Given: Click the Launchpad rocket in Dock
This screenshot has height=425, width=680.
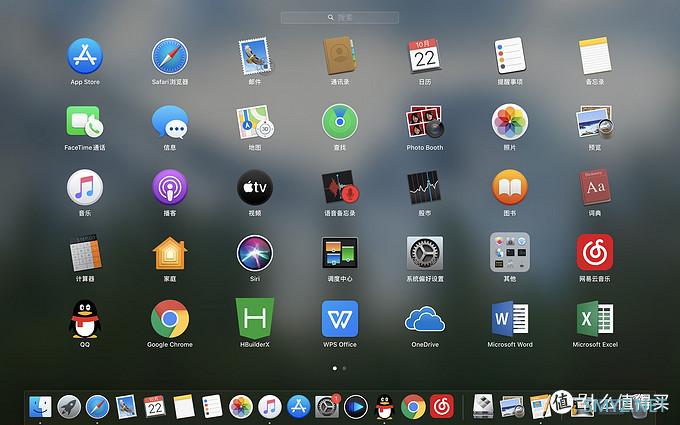Looking at the screenshot, I should point(69,407).
